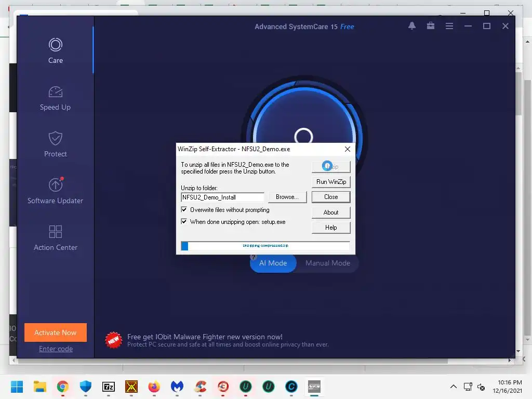Click Free get IObit Malware Fighter promo
This screenshot has width=532, height=399.
pyautogui.click(x=205, y=337)
